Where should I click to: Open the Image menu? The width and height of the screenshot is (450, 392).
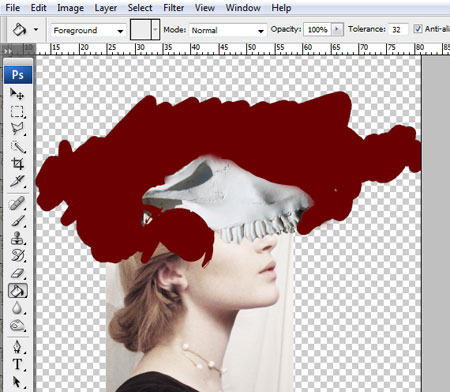point(70,8)
